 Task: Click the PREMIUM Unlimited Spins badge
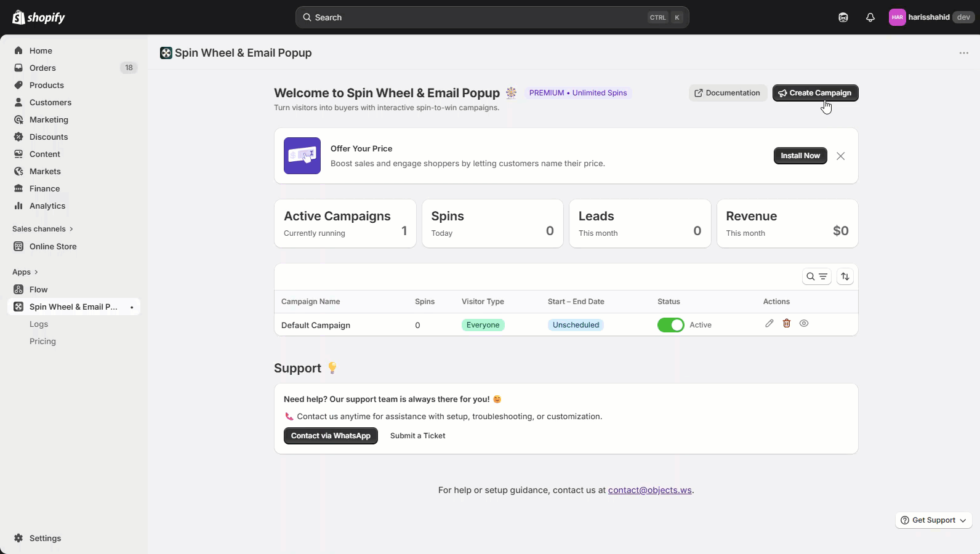578,93
